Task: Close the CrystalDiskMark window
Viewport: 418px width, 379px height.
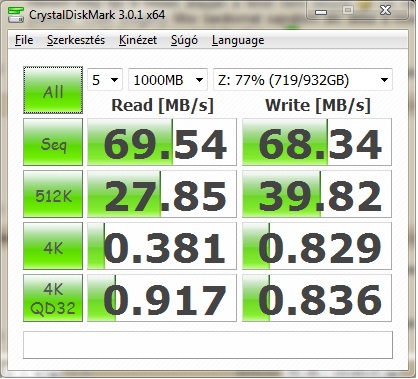Action: pos(385,11)
